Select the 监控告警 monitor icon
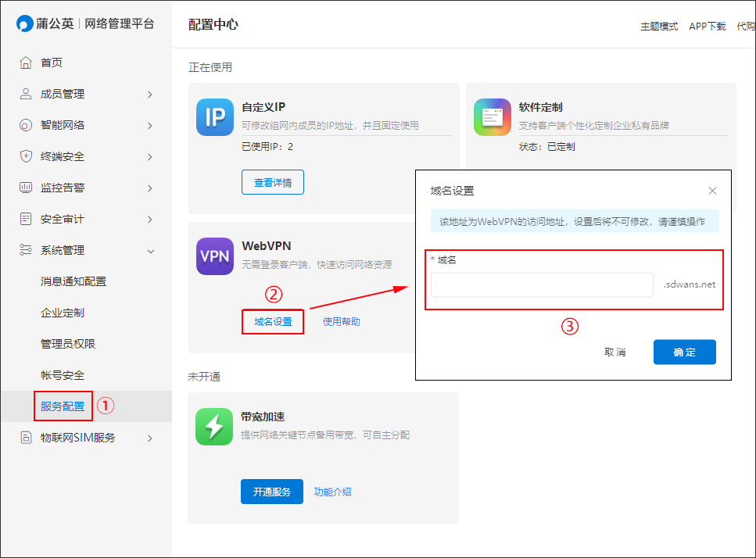This screenshot has height=558, width=756. (25, 188)
